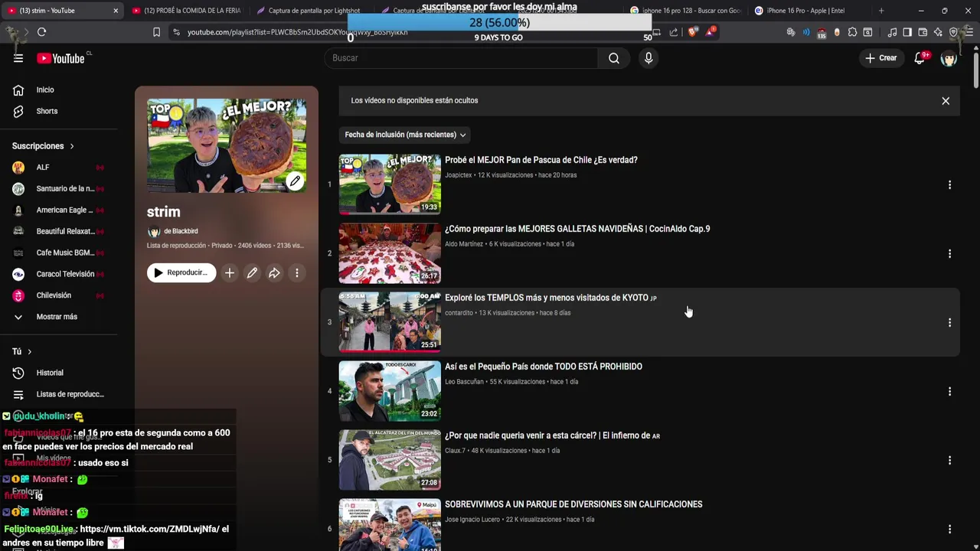Open options for Kyoto temples video
980x551 pixels.
pos(949,323)
